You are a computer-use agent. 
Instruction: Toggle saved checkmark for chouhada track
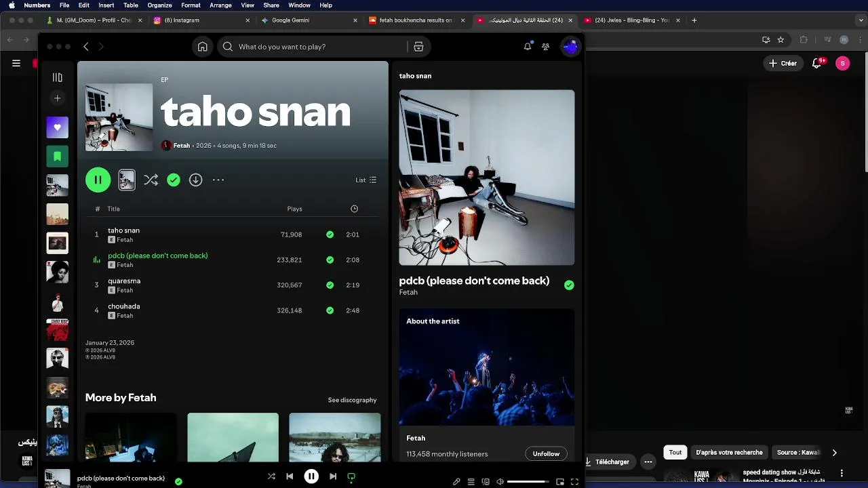coord(330,310)
